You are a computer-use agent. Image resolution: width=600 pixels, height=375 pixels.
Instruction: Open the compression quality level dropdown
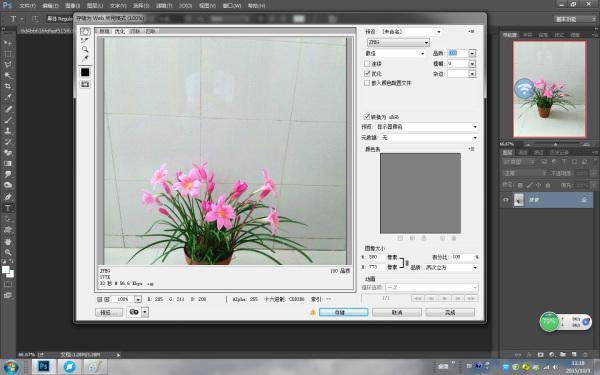pos(395,53)
